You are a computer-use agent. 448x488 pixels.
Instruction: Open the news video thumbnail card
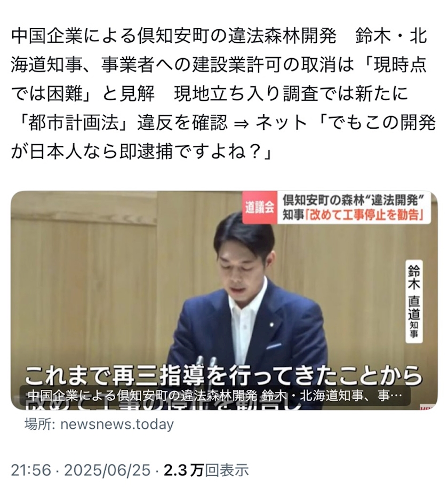click(x=224, y=300)
